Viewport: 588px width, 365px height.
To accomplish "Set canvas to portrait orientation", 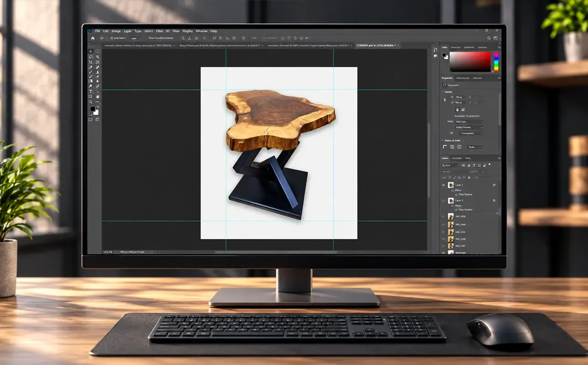I will click(x=457, y=109).
